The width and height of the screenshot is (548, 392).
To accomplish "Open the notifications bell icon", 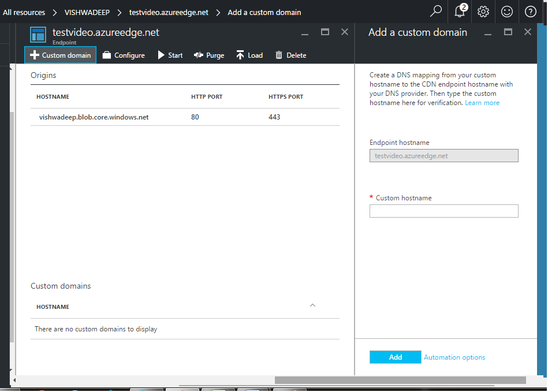I will [460, 11].
